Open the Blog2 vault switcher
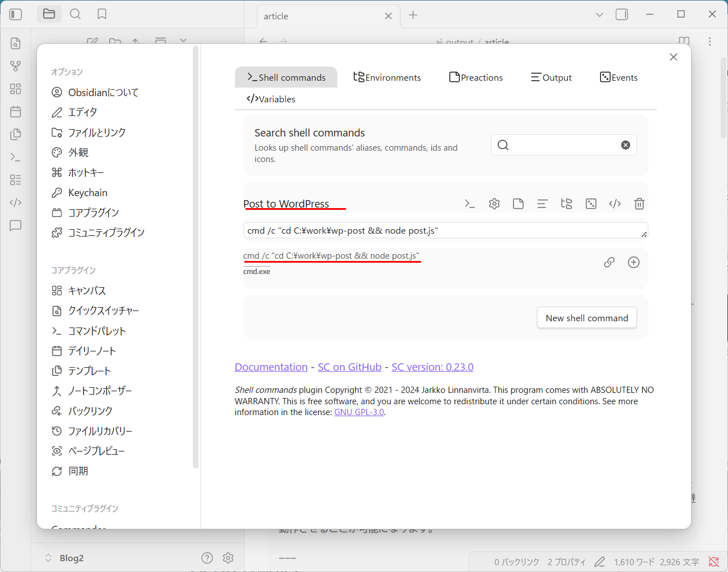The image size is (728, 572). pyautogui.click(x=65, y=558)
